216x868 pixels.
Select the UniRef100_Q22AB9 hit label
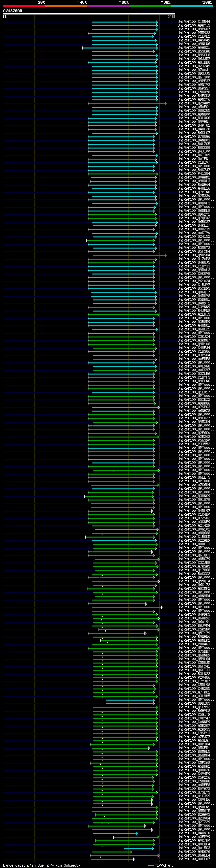coord(194,541)
